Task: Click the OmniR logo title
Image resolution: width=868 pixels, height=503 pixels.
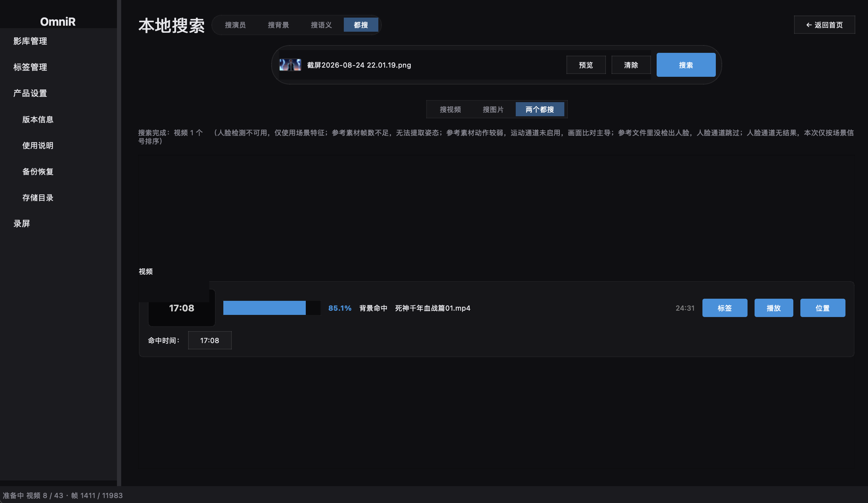Action: (x=58, y=21)
